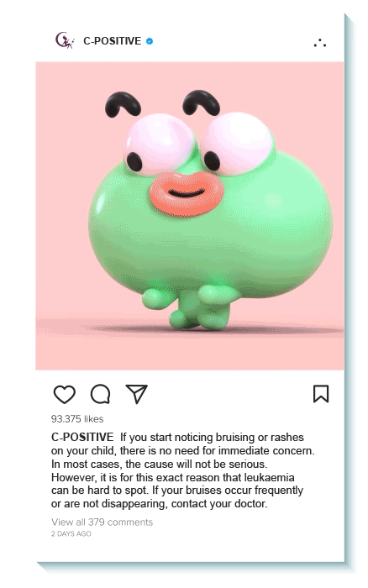Open comments via the speech bubble icon
The height and width of the screenshot is (588, 368).
coord(100,394)
